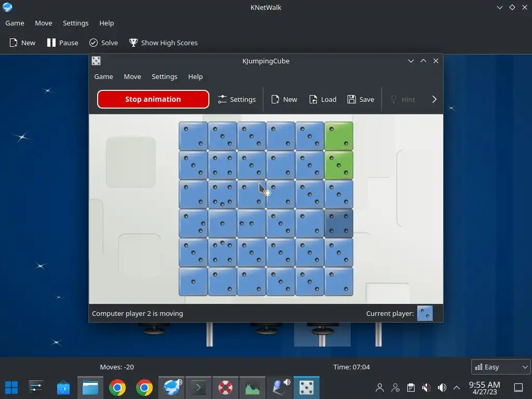
Task: Click the KJumpingCube dice taskbar icon
Action: tap(307, 388)
